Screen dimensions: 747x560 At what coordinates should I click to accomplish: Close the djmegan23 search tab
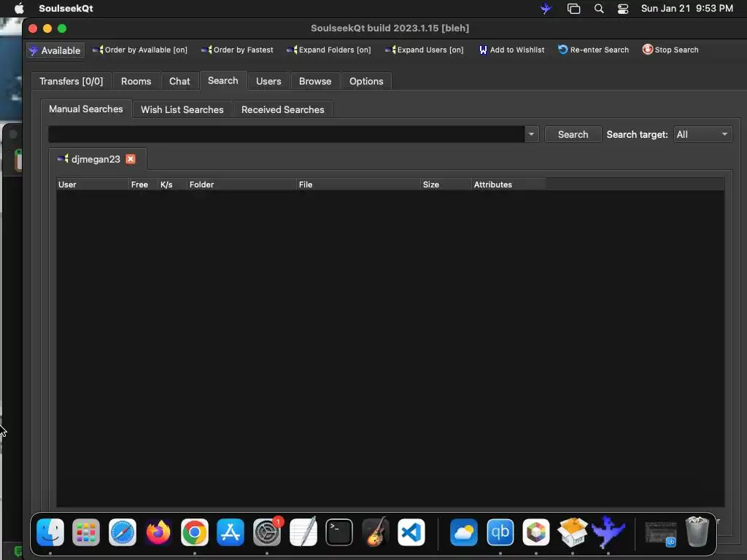[x=131, y=159]
